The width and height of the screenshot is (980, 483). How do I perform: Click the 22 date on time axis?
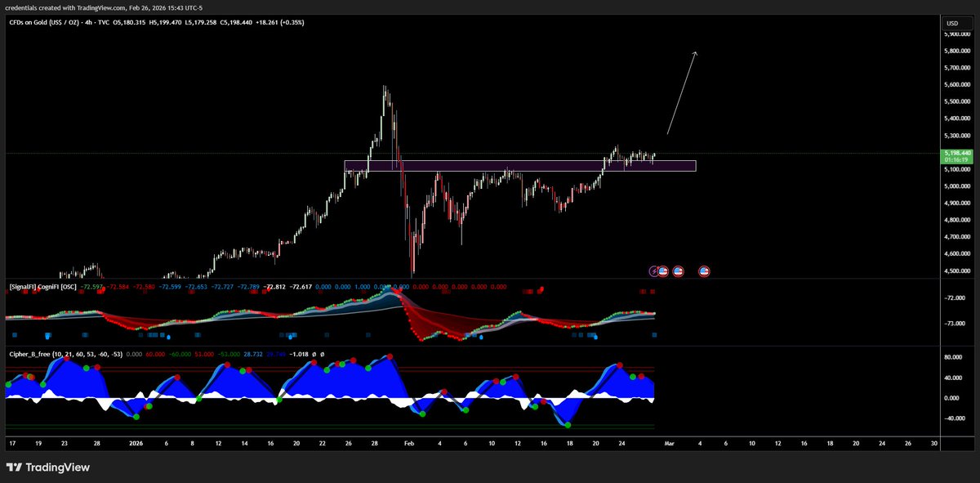[x=323, y=444]
